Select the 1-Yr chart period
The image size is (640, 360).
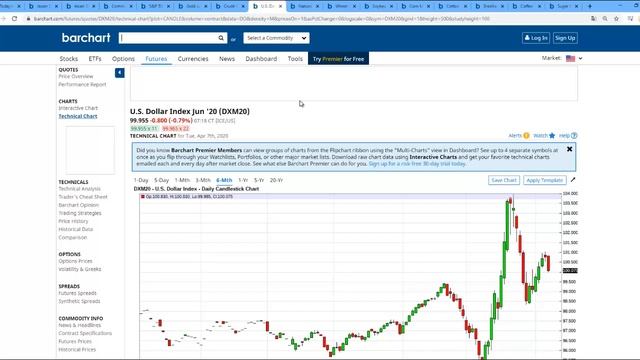(243, 180)
